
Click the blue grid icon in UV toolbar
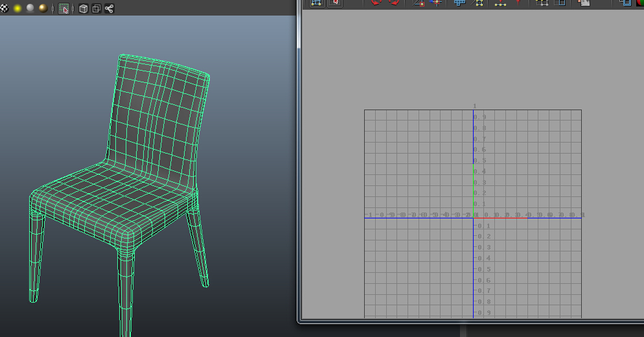coord(460,3)
